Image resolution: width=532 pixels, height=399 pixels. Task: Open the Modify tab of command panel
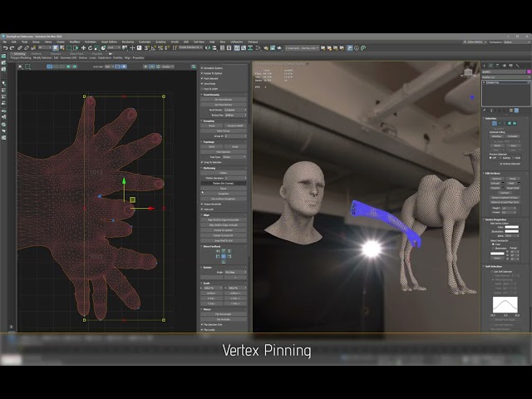click(491, 66)
